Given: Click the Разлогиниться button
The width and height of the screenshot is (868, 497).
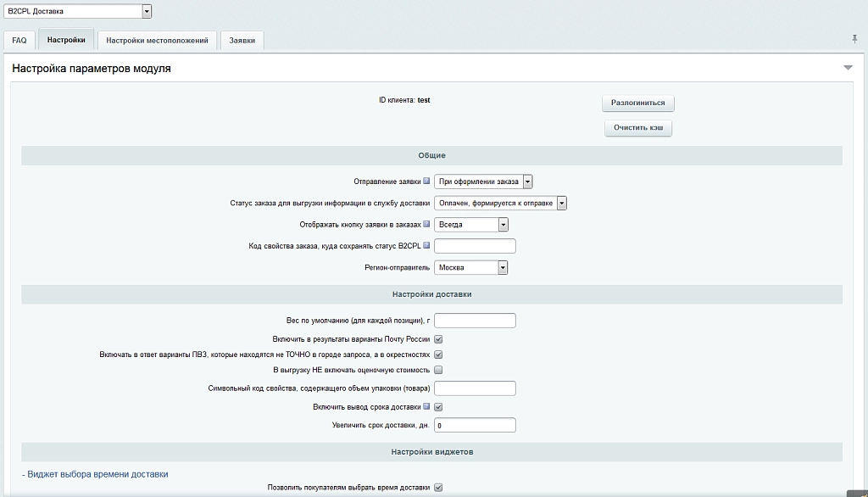Looking at the screenshot, I should [x=638, y=103].
